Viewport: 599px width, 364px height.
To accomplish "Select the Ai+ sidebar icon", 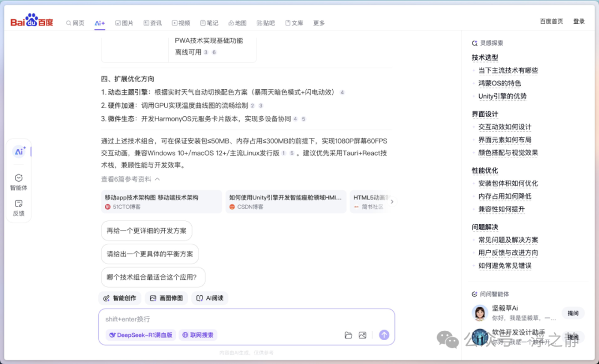I will [x=19, y=151].
